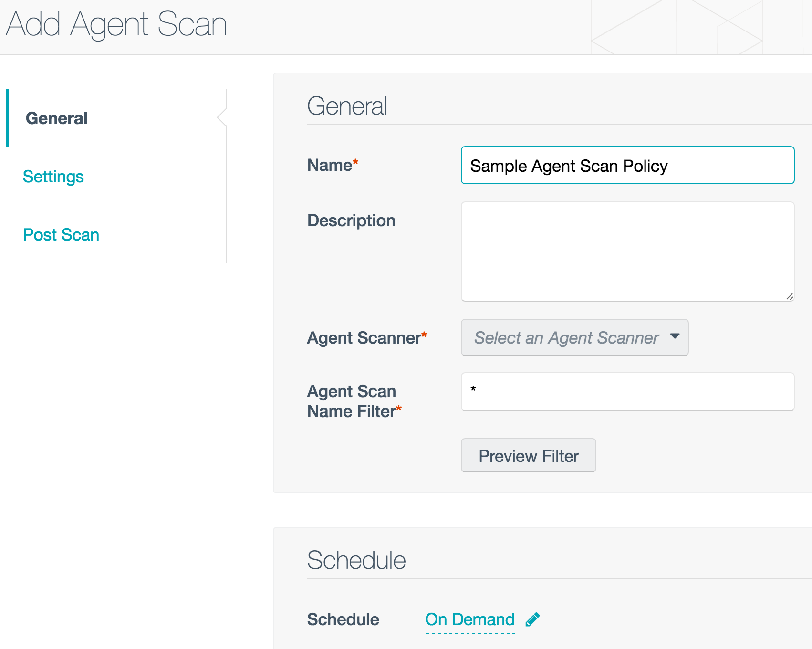Focus the Agent Scan Name Filter input
Screen dimensions: 812x649
click(627, 392)
